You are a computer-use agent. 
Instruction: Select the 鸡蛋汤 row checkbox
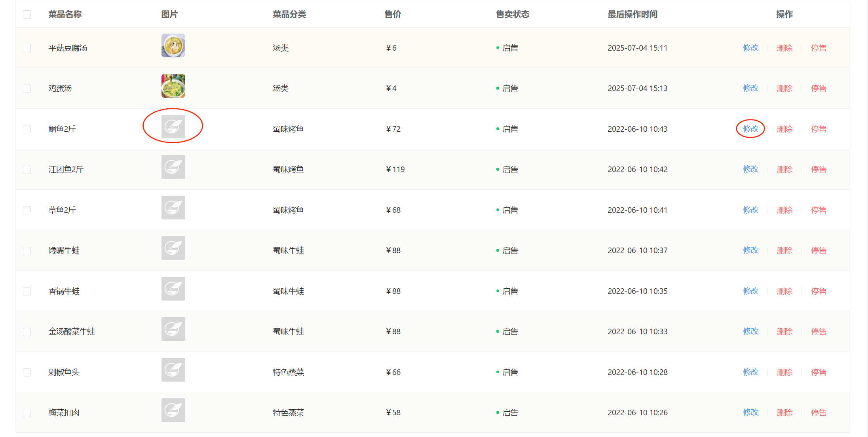27,89
